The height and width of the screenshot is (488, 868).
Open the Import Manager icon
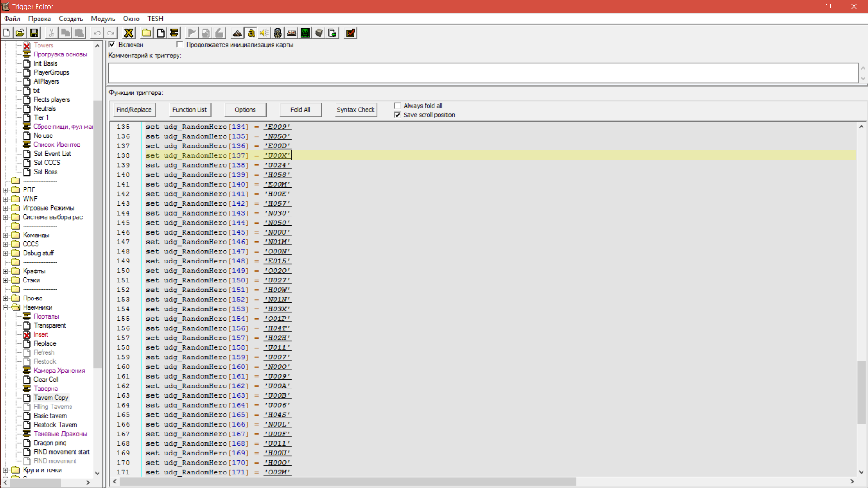click(332, 33)
